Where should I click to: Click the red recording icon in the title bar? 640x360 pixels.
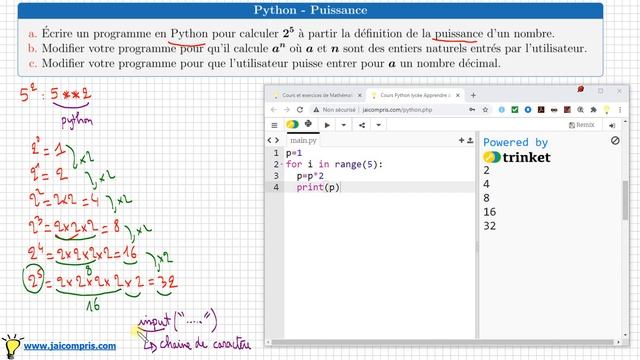580,89
